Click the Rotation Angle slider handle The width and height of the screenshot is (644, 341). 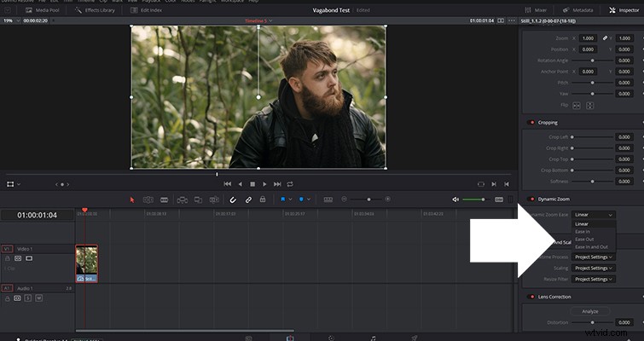tap(592, 61)
